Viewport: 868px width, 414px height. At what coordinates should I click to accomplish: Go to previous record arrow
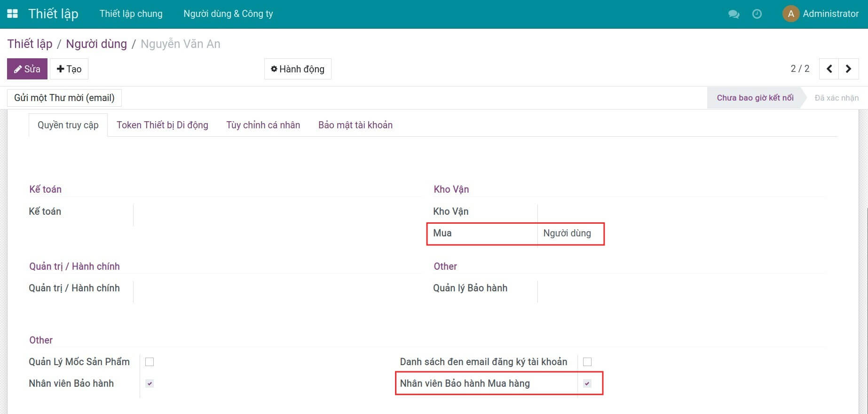tap(829, 69)
